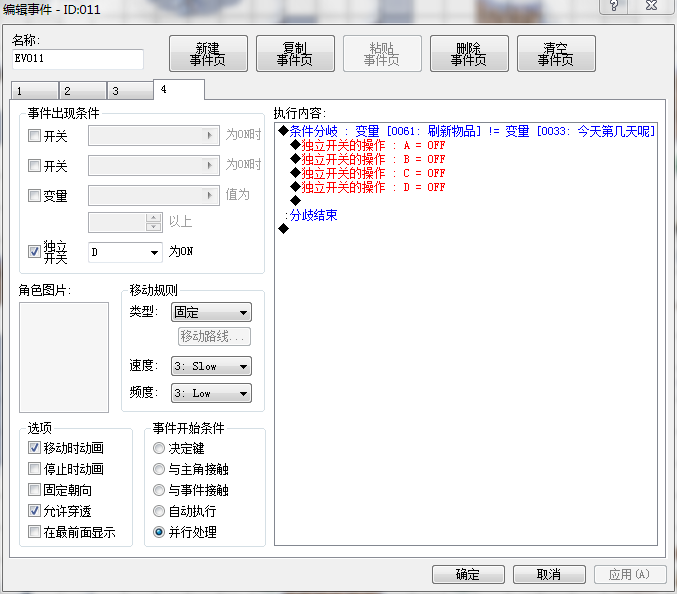Screen dimensions: 677x594
Task: Click the empty 角色图片 graphic box
Action: coord(64,357)
